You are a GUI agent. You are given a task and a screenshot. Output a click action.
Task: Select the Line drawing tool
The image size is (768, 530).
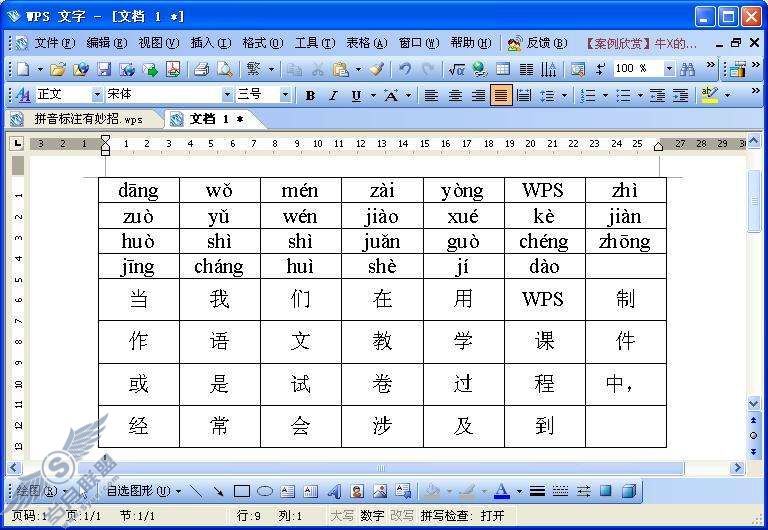(x=195, y=491)
